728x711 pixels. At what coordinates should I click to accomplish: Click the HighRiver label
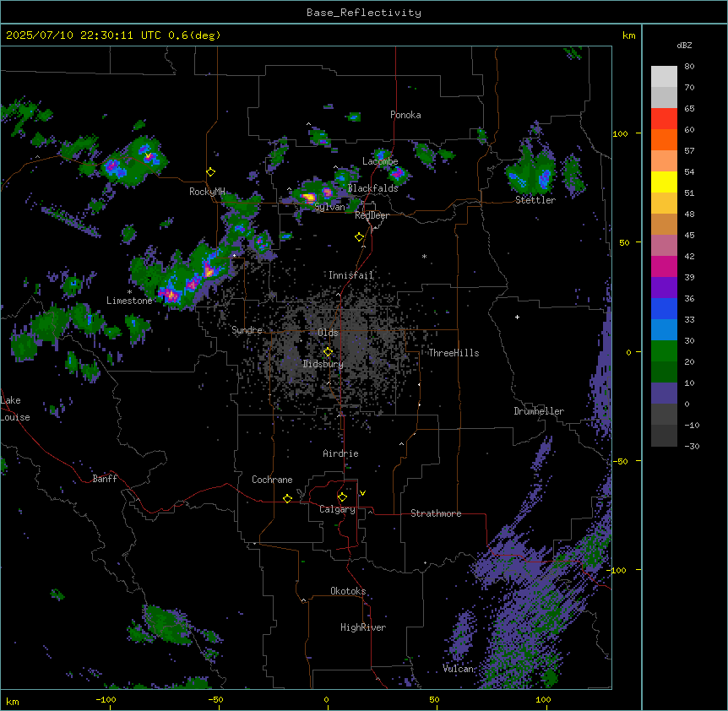[x=363, y=627]
